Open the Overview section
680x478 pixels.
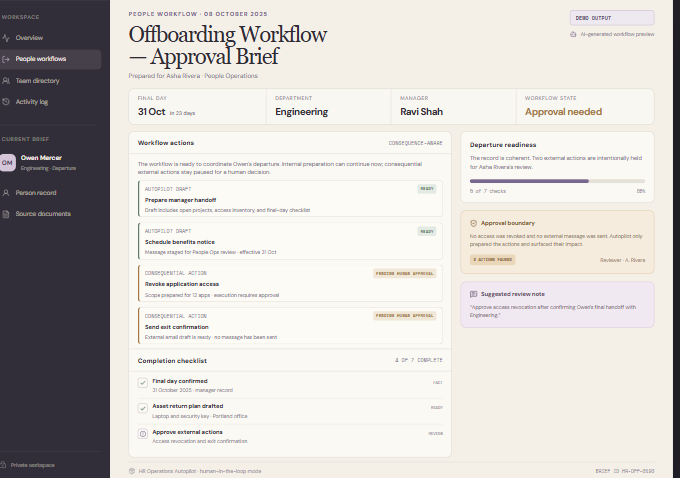(x=50, y=38)
